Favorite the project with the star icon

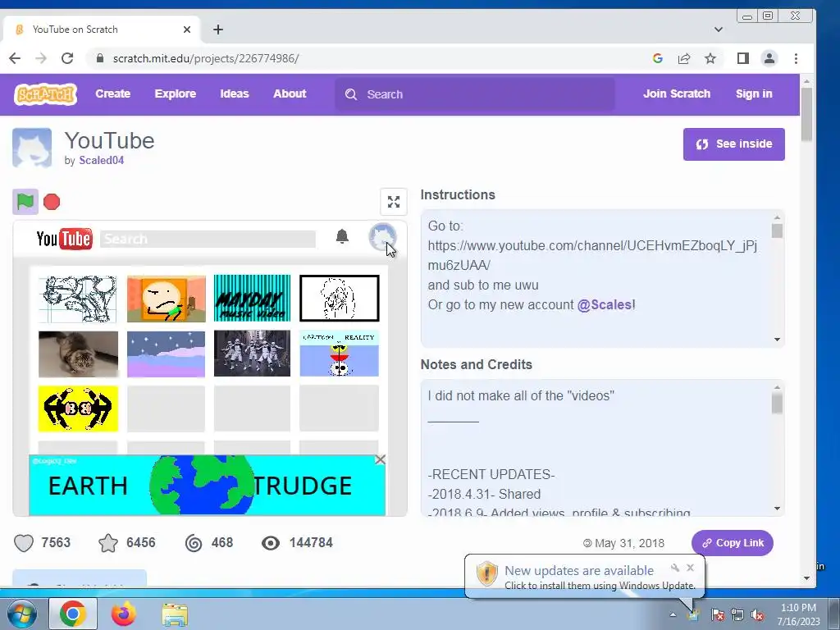point(108,543)
